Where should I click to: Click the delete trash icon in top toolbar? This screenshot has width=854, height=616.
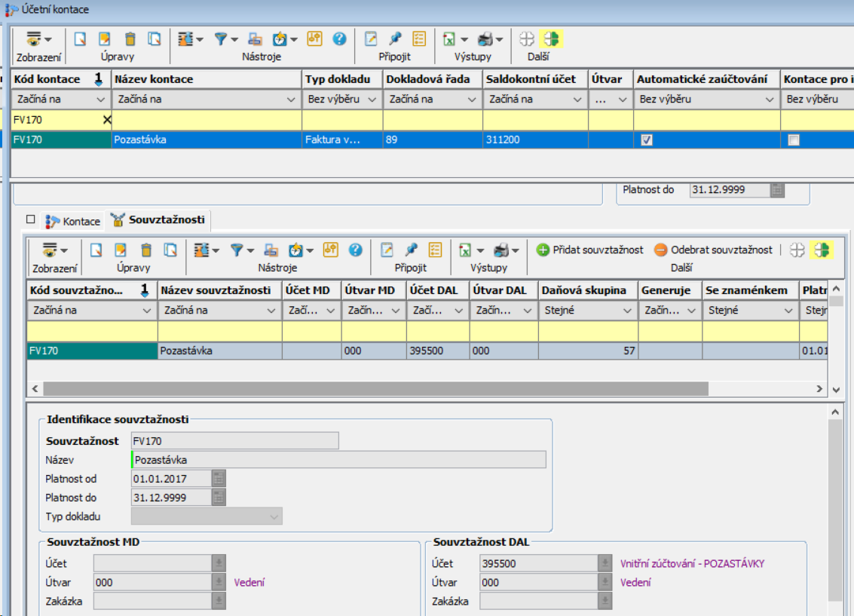coord(130,39)
